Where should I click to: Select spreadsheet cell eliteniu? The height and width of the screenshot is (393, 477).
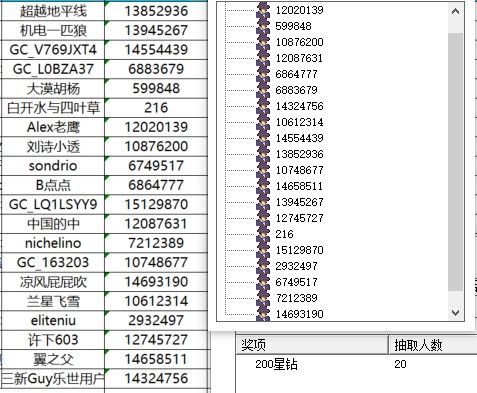point(53,320)
